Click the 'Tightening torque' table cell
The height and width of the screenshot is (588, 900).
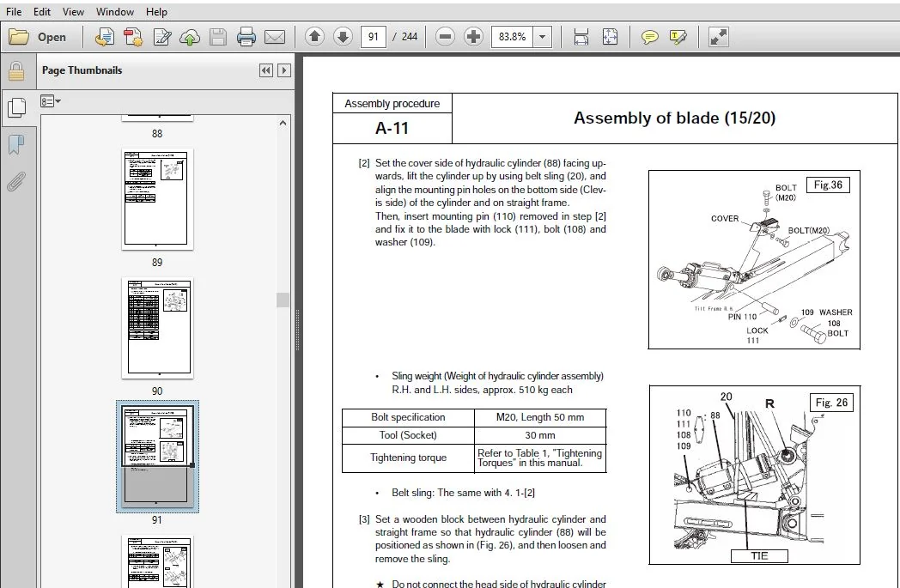pyautogui.click(x=408, y=458)
